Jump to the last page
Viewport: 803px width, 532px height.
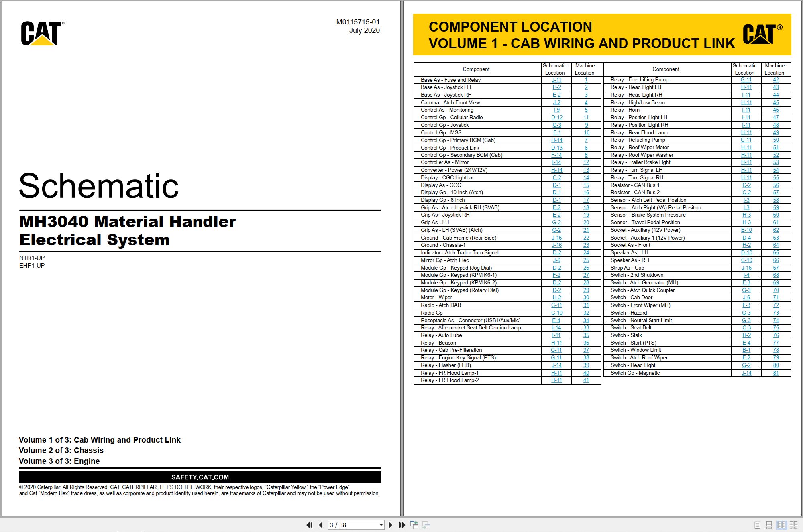point(402,525)
